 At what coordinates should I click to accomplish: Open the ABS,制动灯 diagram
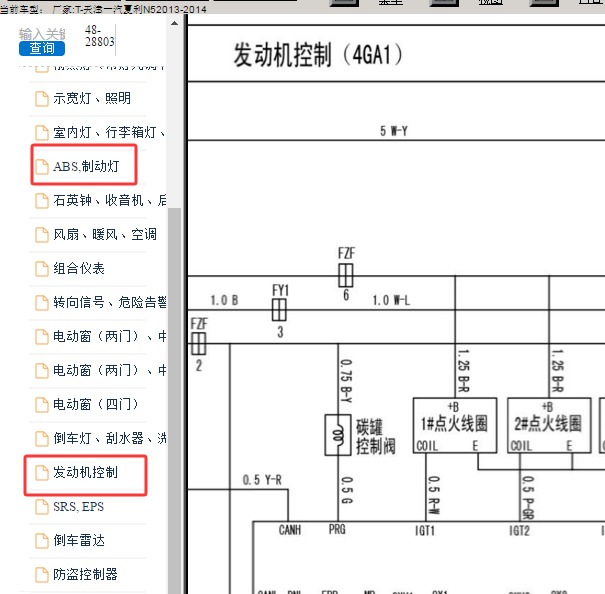pyautogui.click(x=86, y=166)
